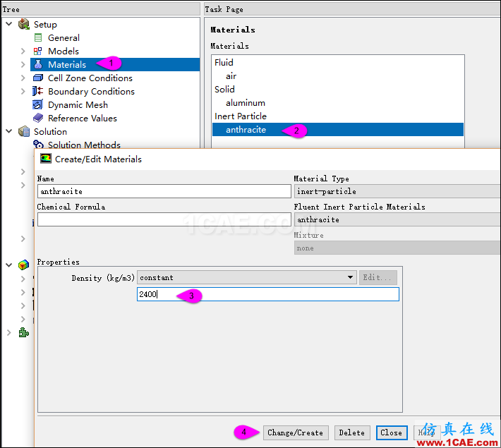Click the Cell Zone Conditions icon
The image size is (501, 448).
(38, 78)
